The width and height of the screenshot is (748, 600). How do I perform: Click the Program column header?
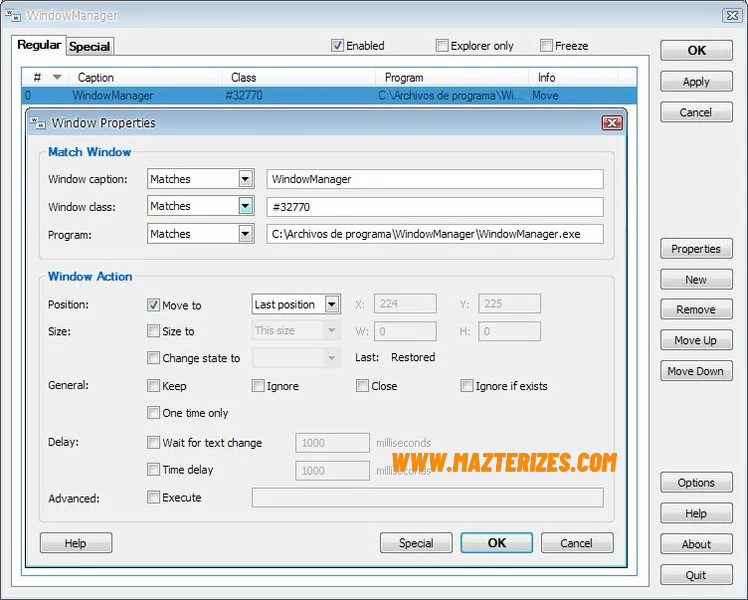point(452,77)
